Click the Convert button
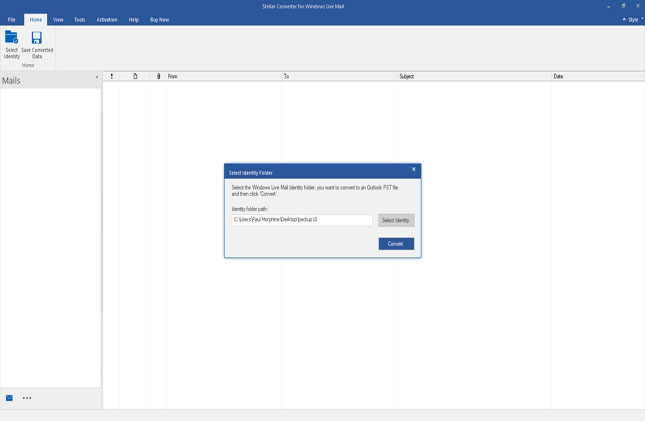The image size is (645, 421). [x=396, y=244]
